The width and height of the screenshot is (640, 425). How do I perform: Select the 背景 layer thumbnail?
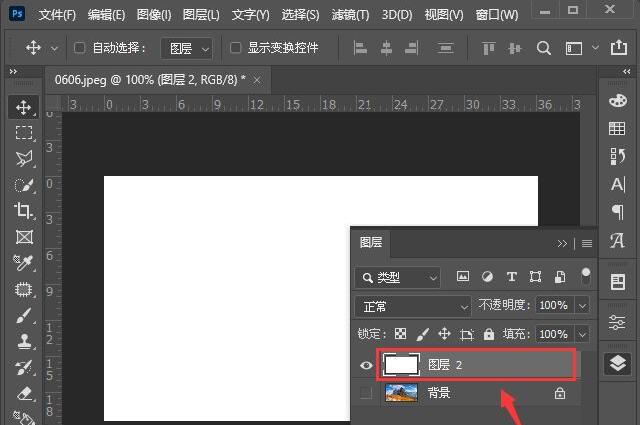click(x=401, y=393)
